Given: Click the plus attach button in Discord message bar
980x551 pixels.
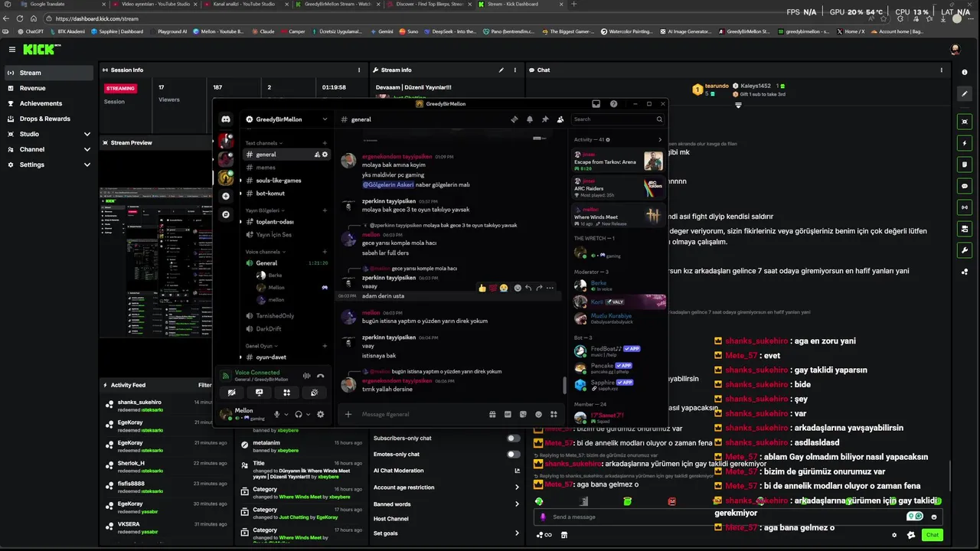Looking at the screenshot, I should click(348, 414).
